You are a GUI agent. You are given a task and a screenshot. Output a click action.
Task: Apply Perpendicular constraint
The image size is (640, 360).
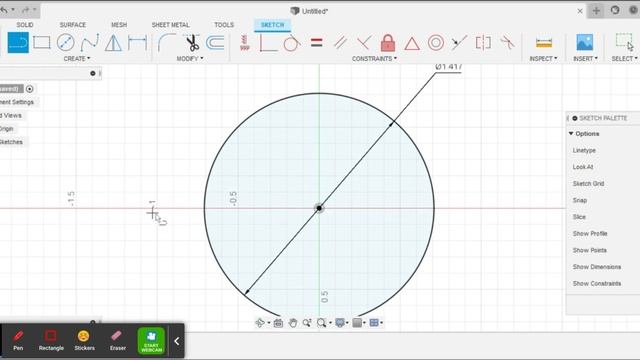point(364,42)
